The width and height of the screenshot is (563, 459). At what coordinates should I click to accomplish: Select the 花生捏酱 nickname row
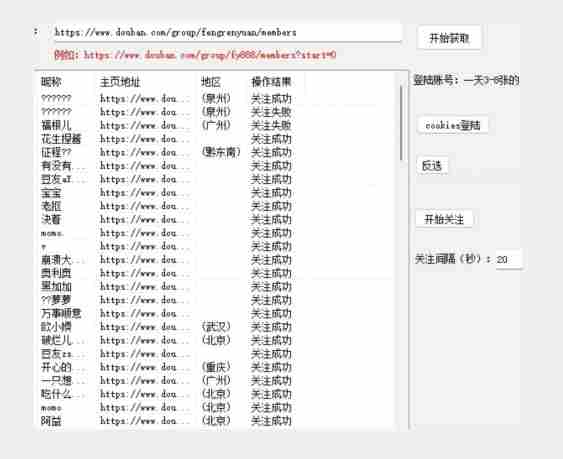click(61, 139)
